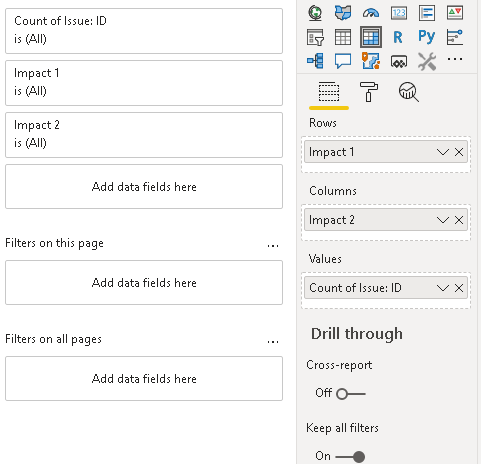Open dropdown for Count of Issue: ID value
The width and height of the screenshot is (481, 464).
point(443,288)
